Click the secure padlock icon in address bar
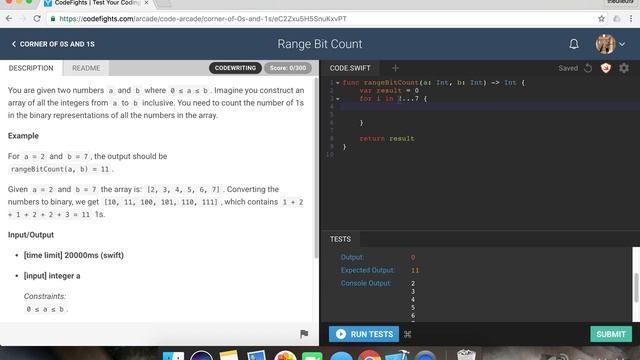640x360 pixels. coord(53,19)
